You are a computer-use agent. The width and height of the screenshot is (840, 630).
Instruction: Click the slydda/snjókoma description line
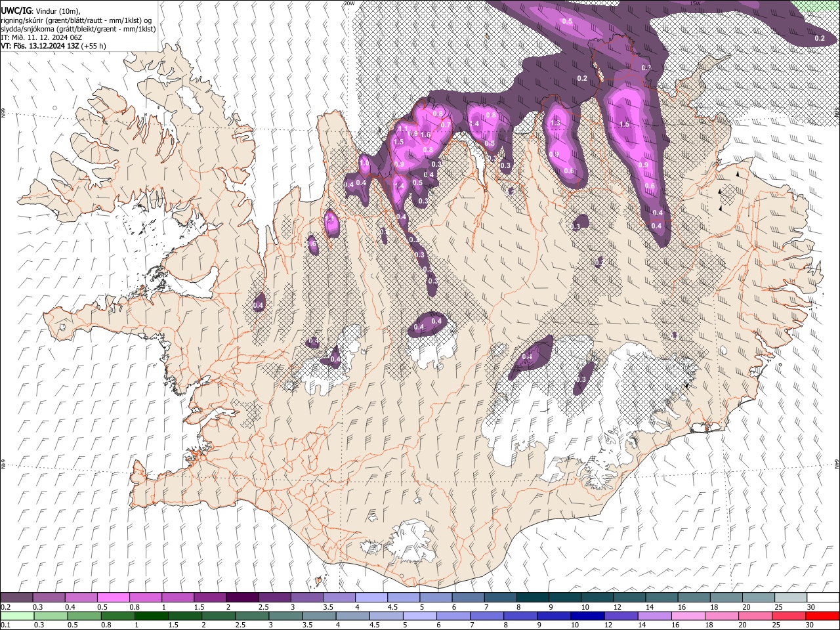(78, 29)
